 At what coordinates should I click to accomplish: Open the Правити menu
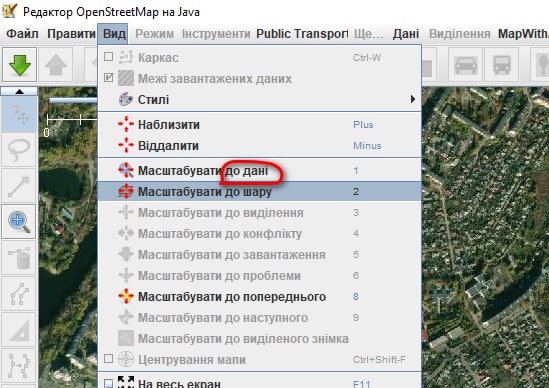point(71,34)
